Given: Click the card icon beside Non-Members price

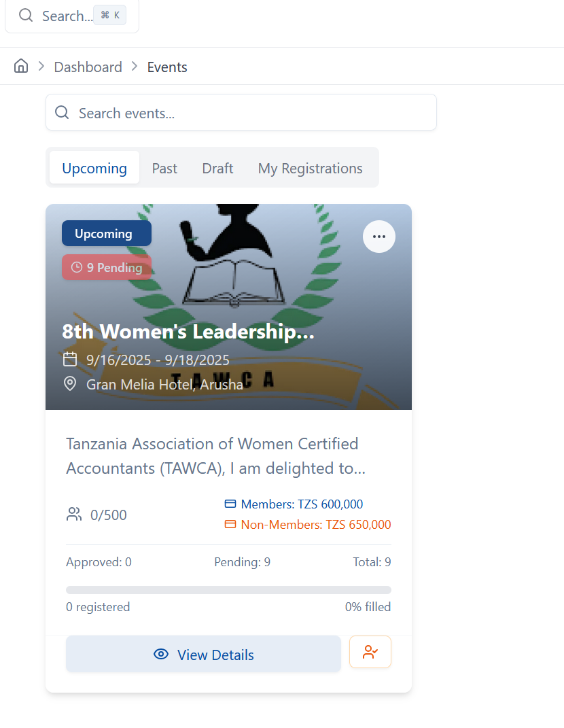Looking at the screenshot, I should click(x=230, y=525).
